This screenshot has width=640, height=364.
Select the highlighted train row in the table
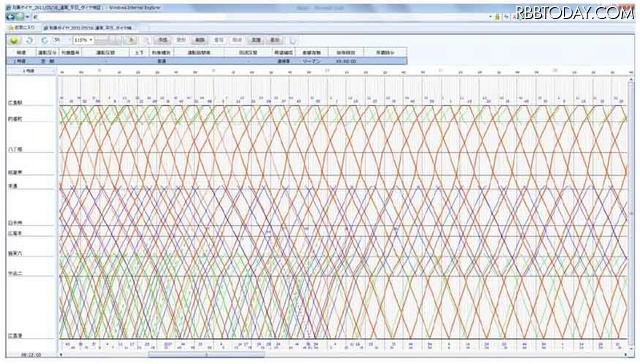207,61
